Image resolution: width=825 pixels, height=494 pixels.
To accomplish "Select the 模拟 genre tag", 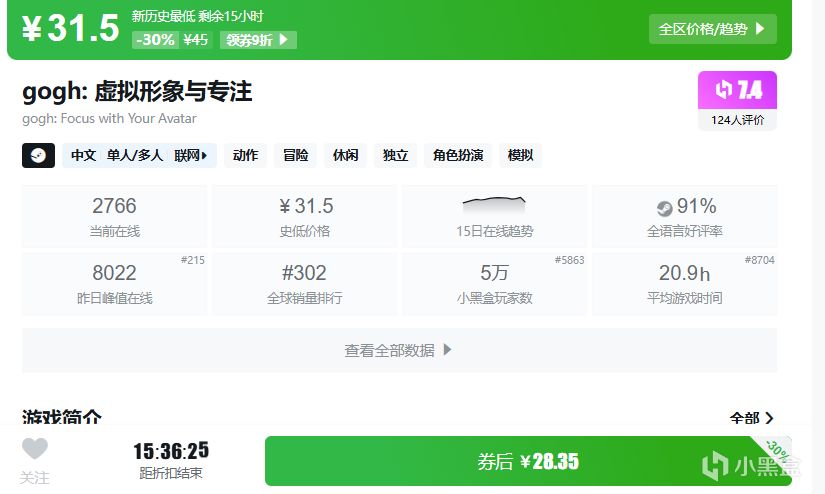I will (520, 155).
